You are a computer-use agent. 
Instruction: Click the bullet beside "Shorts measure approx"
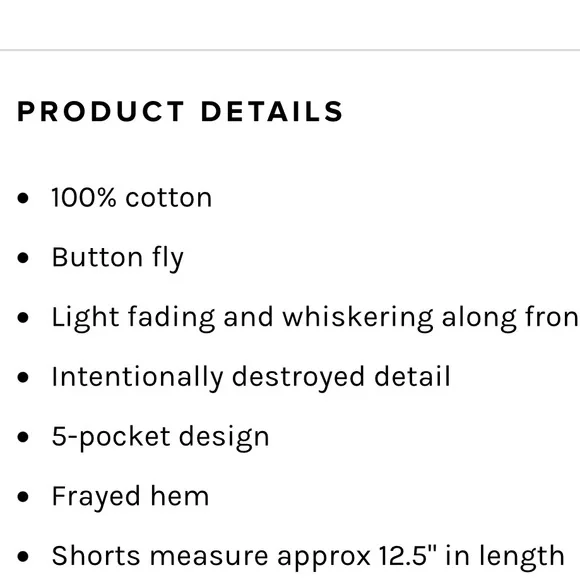[x=23, y=556]
